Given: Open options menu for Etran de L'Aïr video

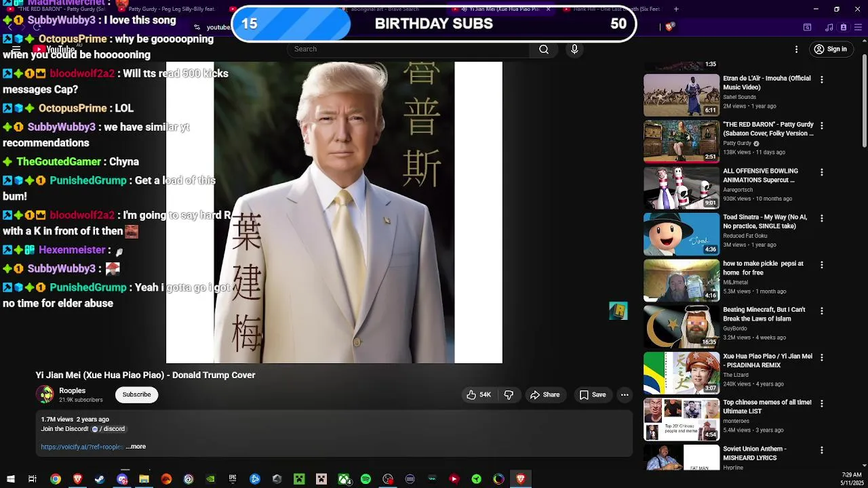Looking at the screenshot, I should point(822,80).
